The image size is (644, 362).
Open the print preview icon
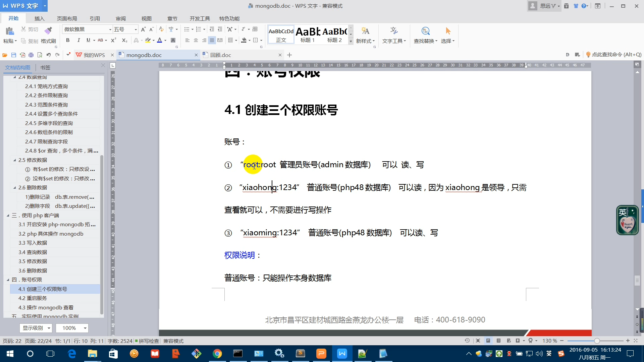(40, 55)
